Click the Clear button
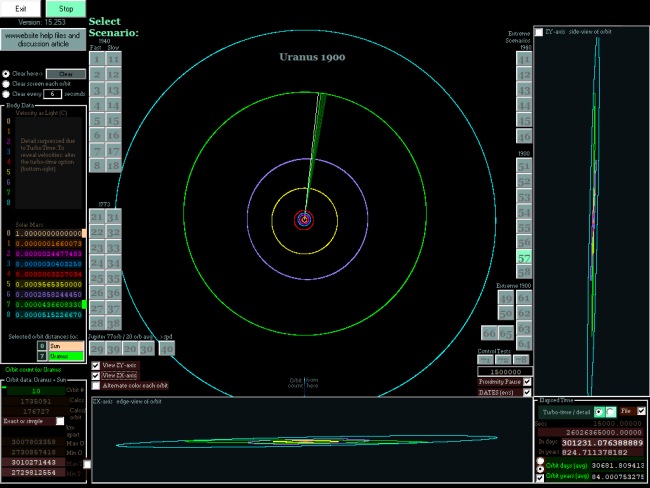Screen dimensions: 650x488 click(x=66, y=73)
